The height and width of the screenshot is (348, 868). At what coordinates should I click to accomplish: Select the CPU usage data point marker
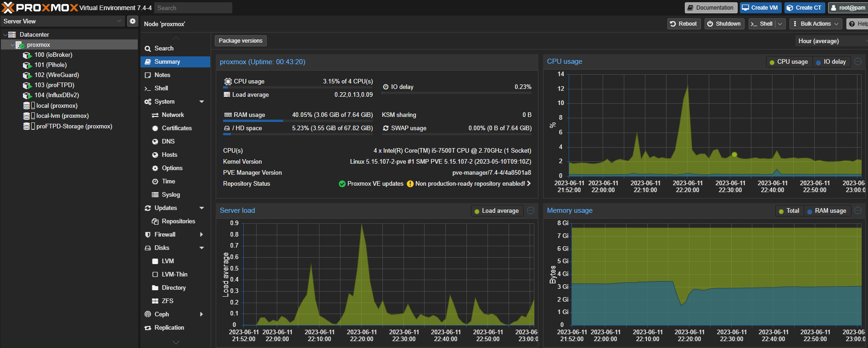[734, 155]
